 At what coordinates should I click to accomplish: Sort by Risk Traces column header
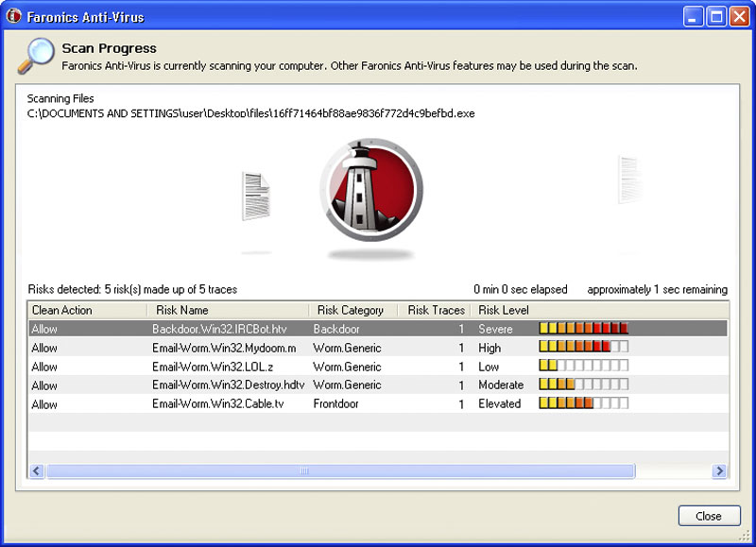(x=435, y=310)
